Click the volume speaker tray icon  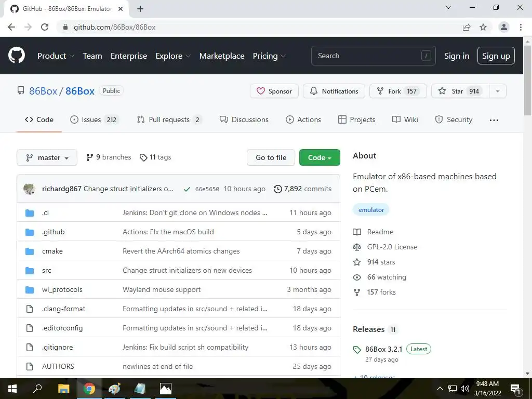click(464, 389)
